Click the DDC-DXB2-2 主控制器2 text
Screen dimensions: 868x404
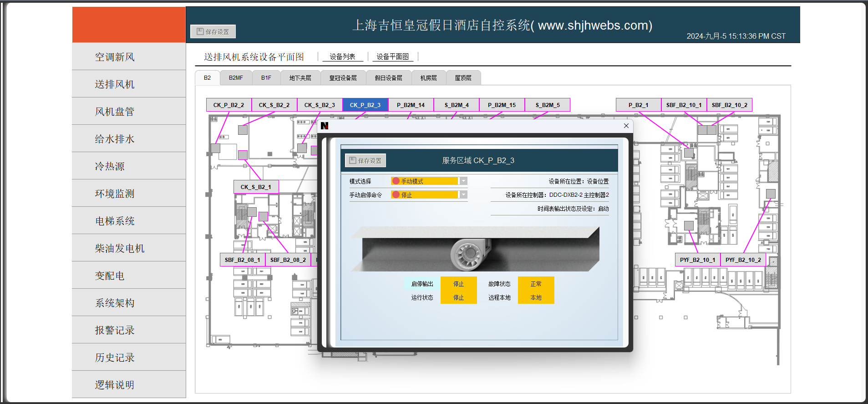pyautogui.click(x=579, y=194)
